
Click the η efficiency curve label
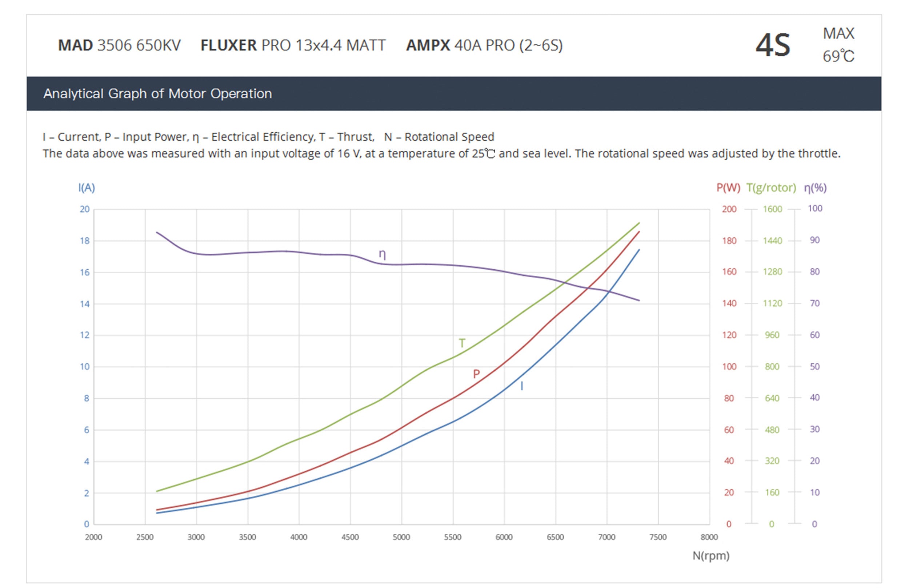tap(382, 254)
